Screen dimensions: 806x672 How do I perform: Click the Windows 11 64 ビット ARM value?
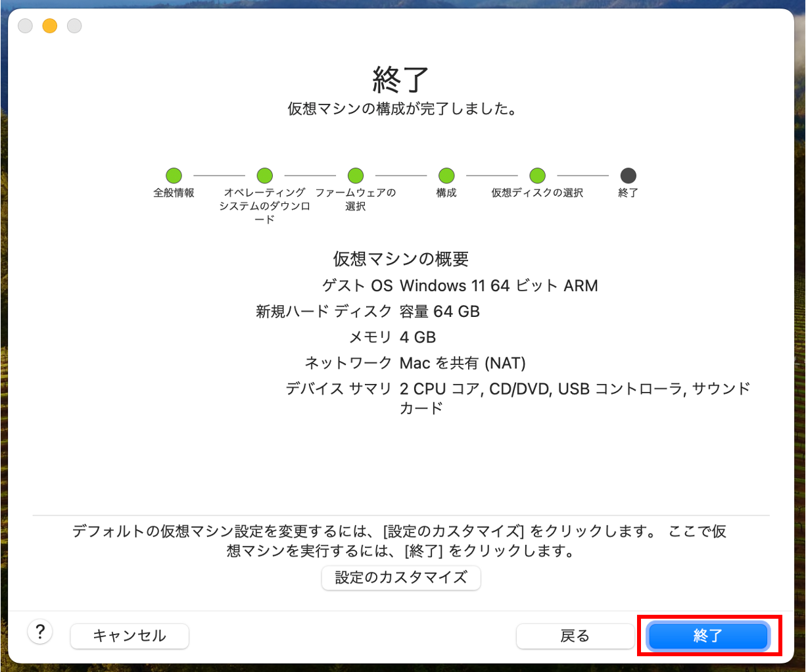click(499, 286)
